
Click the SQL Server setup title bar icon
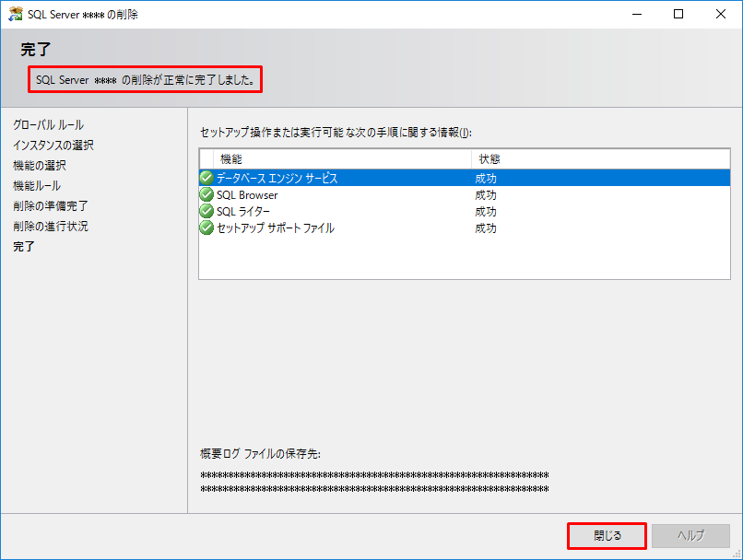[15, 14]
